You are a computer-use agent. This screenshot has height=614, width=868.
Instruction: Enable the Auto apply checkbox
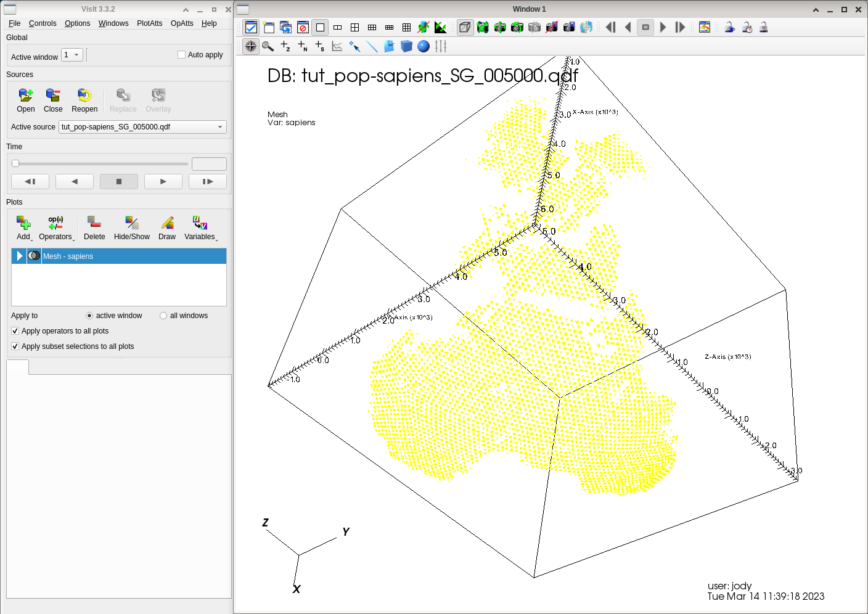point(182,55)
